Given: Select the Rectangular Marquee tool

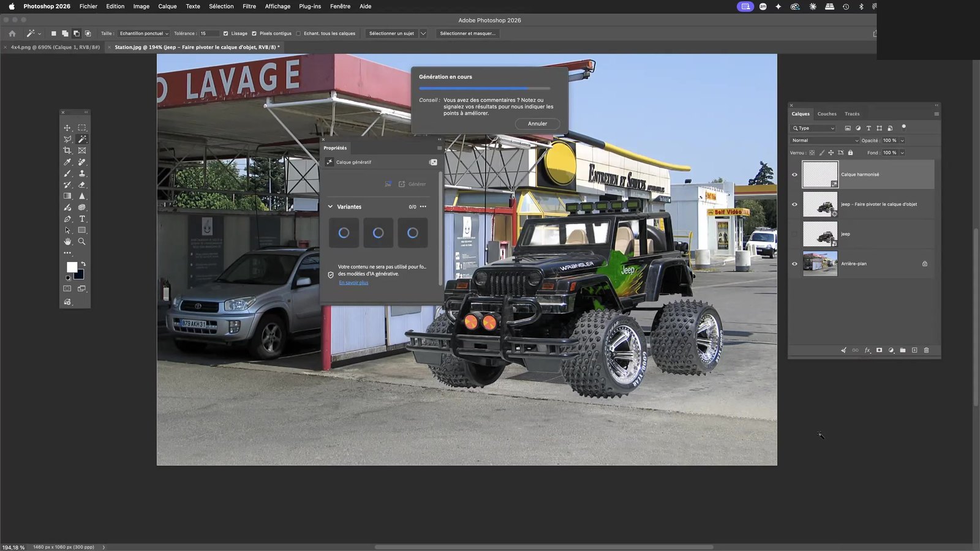Looking at the screenshot, I should pyautogui.click(x=82, y=128).
